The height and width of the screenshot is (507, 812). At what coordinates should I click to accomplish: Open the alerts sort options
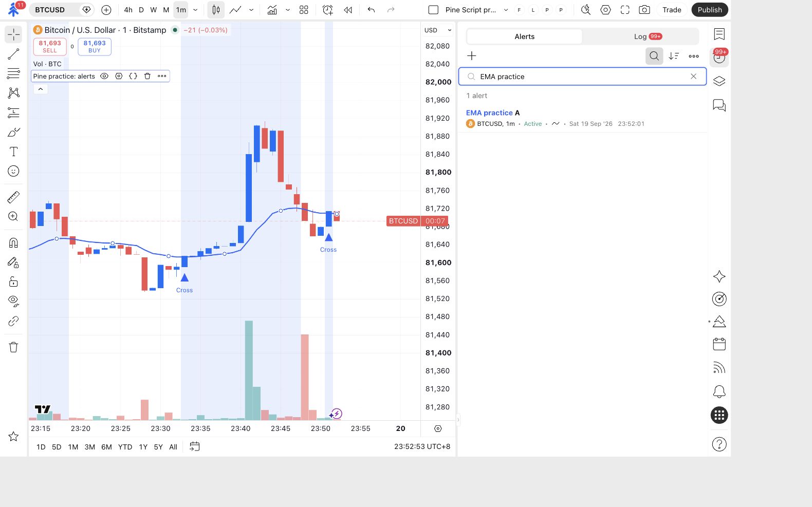click(674, 56)
